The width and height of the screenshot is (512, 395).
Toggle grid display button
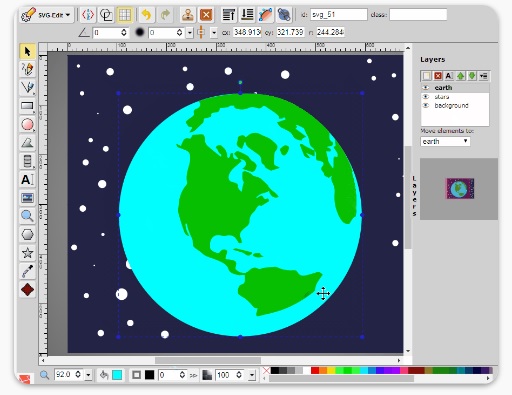tap(125, 15)
